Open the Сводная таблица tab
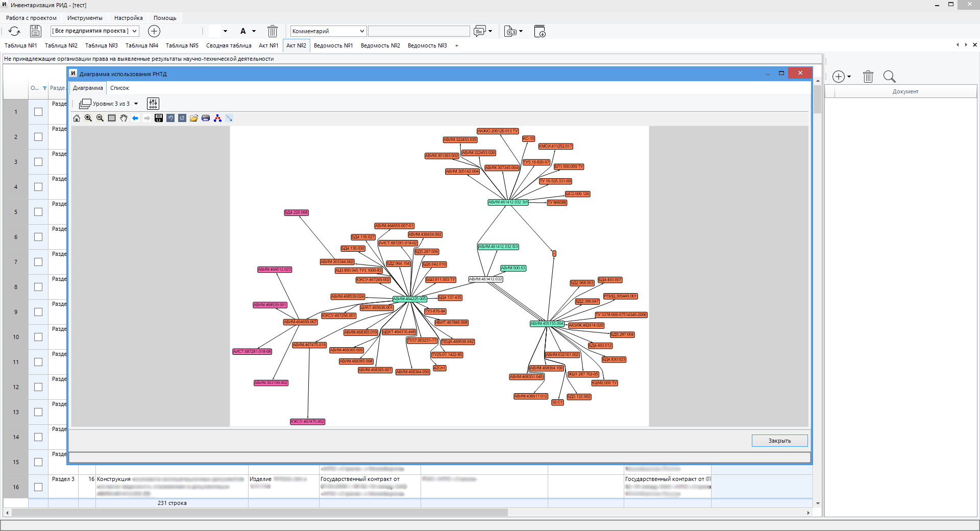The height and width of the screenshot is (531, 980). pyautogui.click(x=229, y=45)
